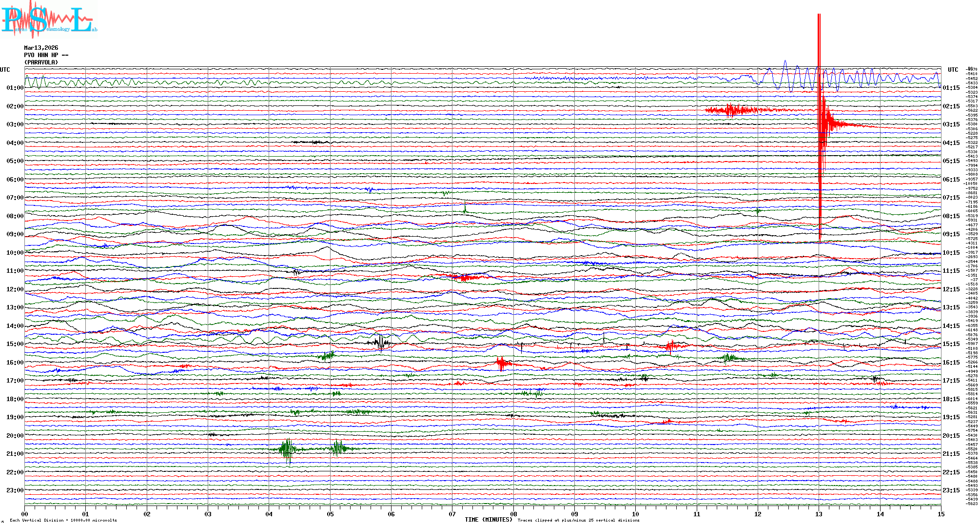This screenshot has width=980, height=527.
Task: Click the left UTC axis header
Action: click(5, 70)
